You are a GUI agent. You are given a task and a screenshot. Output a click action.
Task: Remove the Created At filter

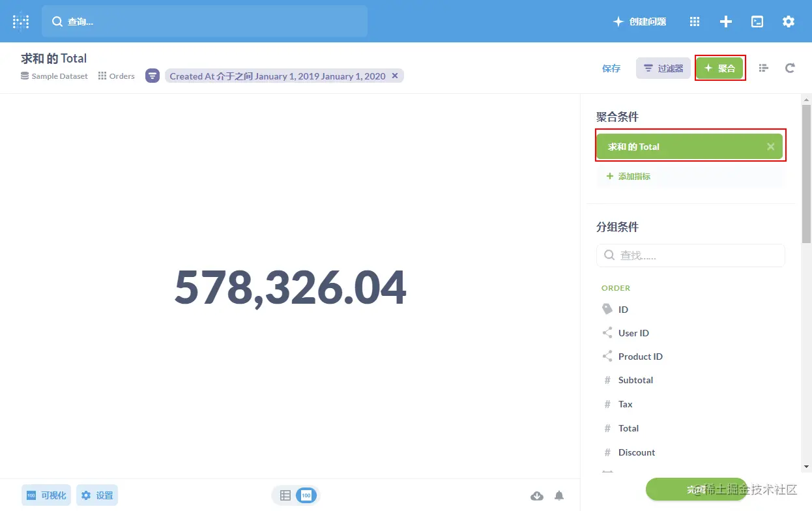coord(395,76)
